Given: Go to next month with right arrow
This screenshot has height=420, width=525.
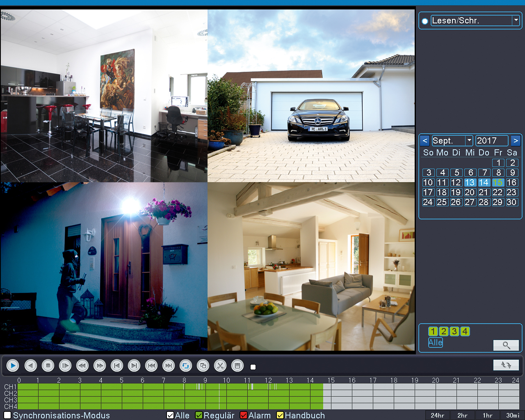Looking at the screenshot, I should (x=516, y=141).
